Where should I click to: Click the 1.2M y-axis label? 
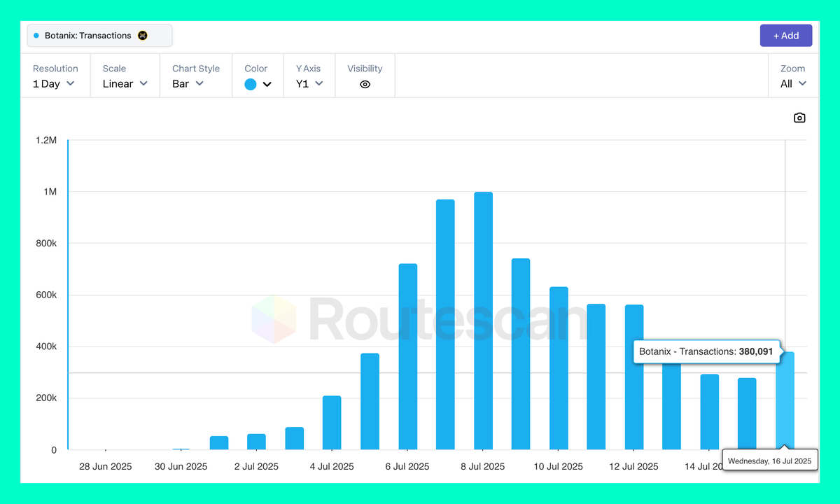click(46, 140)
